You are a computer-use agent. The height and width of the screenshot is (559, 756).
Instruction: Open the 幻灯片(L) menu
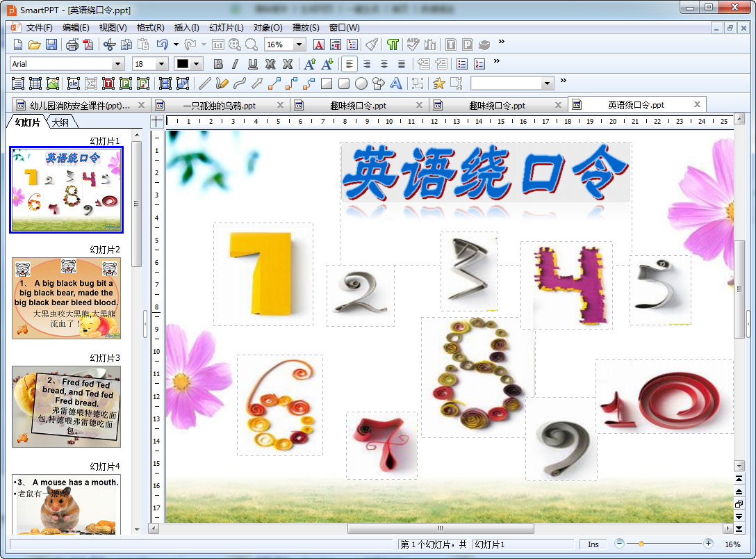tap(226, 28)
